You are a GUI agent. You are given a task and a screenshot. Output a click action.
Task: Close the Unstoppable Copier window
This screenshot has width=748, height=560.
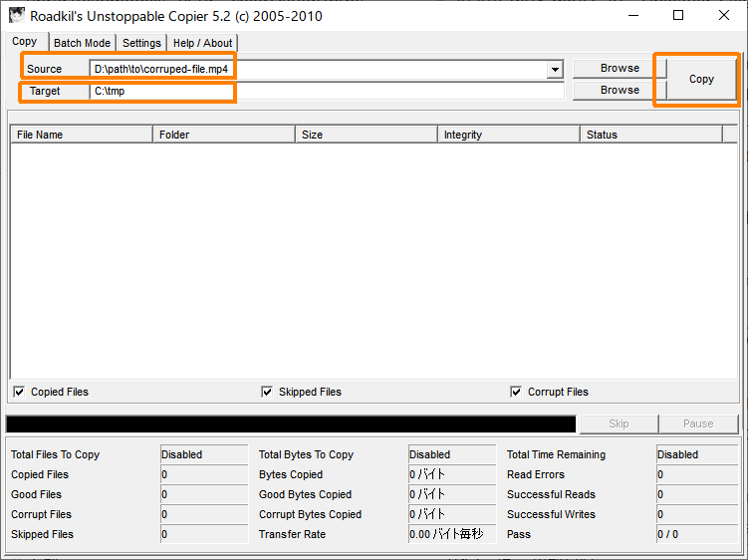(724, 16)
